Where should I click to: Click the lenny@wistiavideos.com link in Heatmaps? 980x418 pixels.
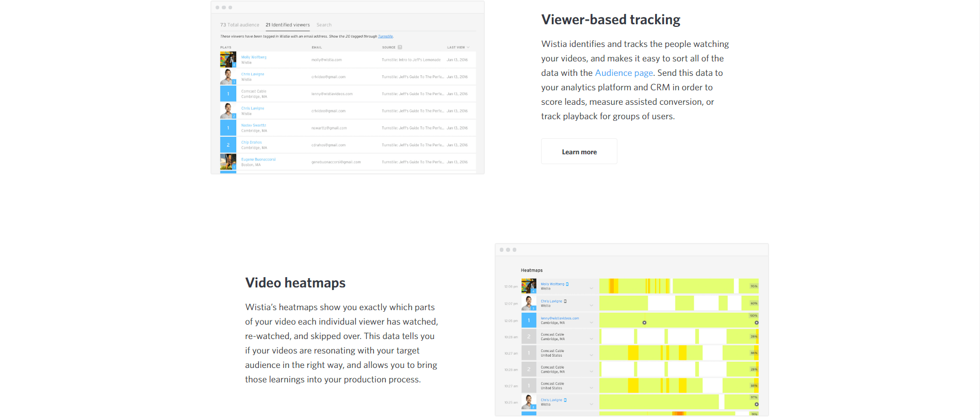pos(560,318)
